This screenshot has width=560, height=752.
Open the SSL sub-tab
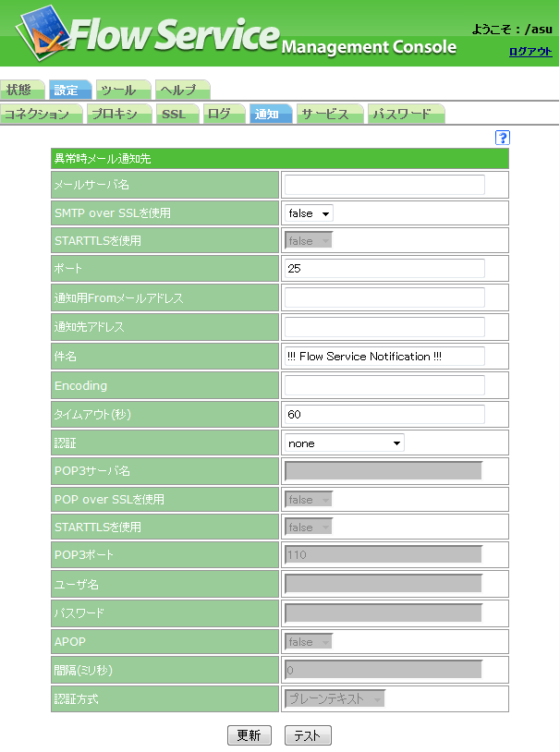click(174, 115)
